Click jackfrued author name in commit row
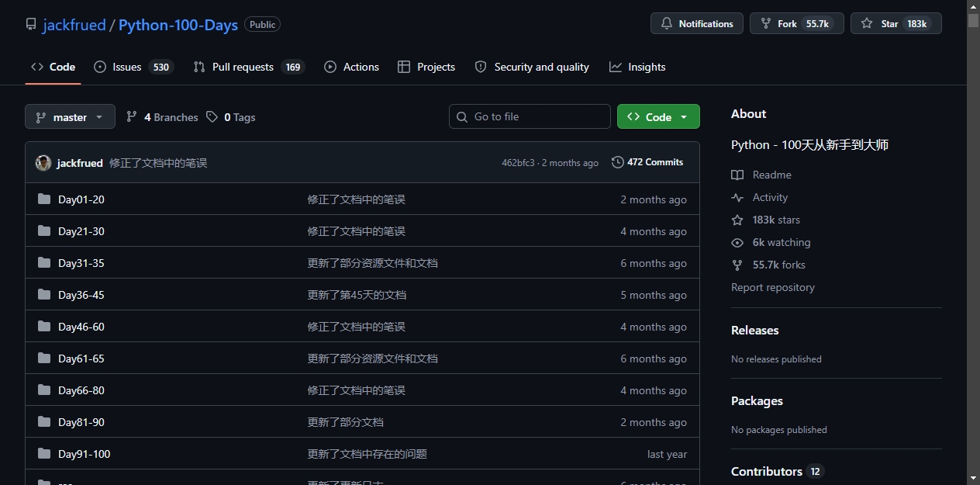 coord(80,163)
